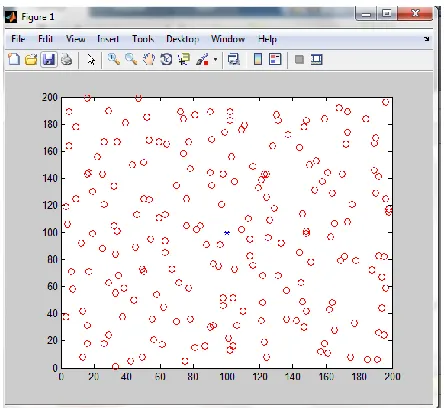The height and width of the screenshot is (408, 444).
Task: Open the Help menu
Action: 267,39
